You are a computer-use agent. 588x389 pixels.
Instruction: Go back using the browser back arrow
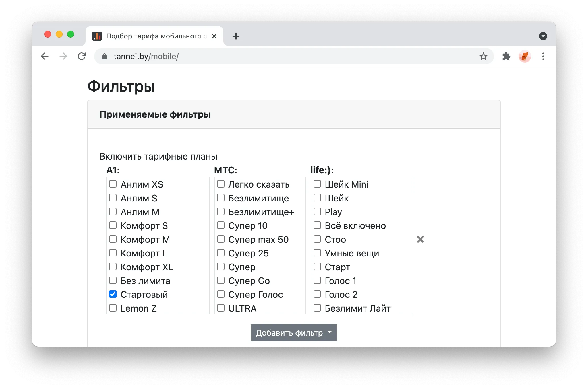(x=45, y=56)
